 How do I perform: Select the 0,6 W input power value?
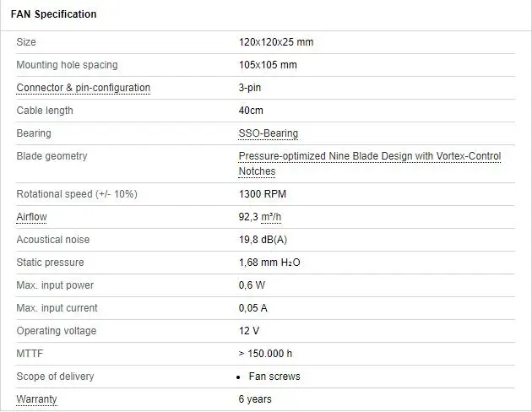pyautogui.click(x=251, y=285)
